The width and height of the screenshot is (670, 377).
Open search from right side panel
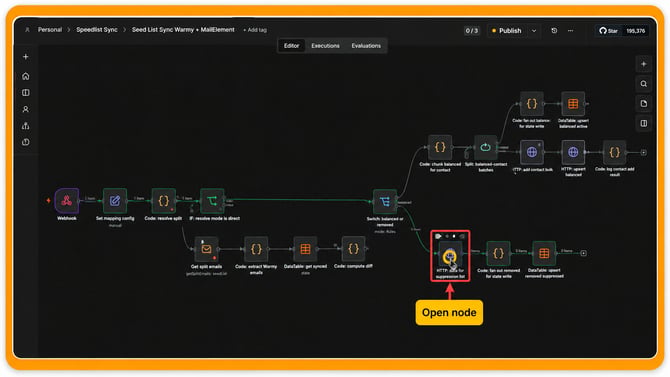(x=644, y=84)
